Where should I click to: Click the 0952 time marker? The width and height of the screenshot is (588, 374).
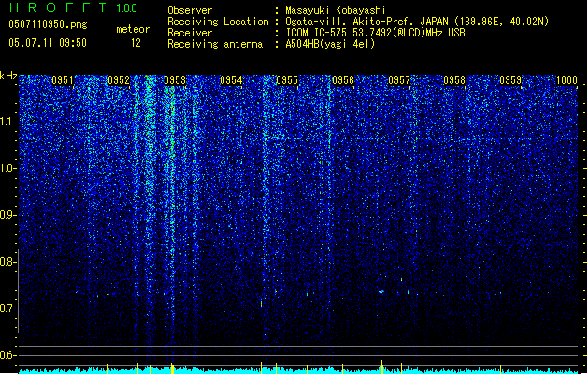click(x=119, y=79)
